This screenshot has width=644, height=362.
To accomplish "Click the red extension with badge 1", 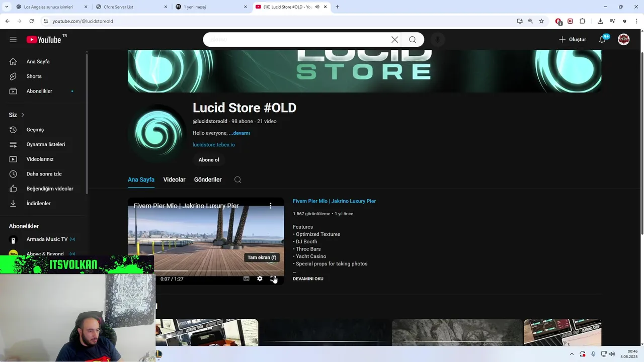I will pyautogui.click(x=558, y=22).
